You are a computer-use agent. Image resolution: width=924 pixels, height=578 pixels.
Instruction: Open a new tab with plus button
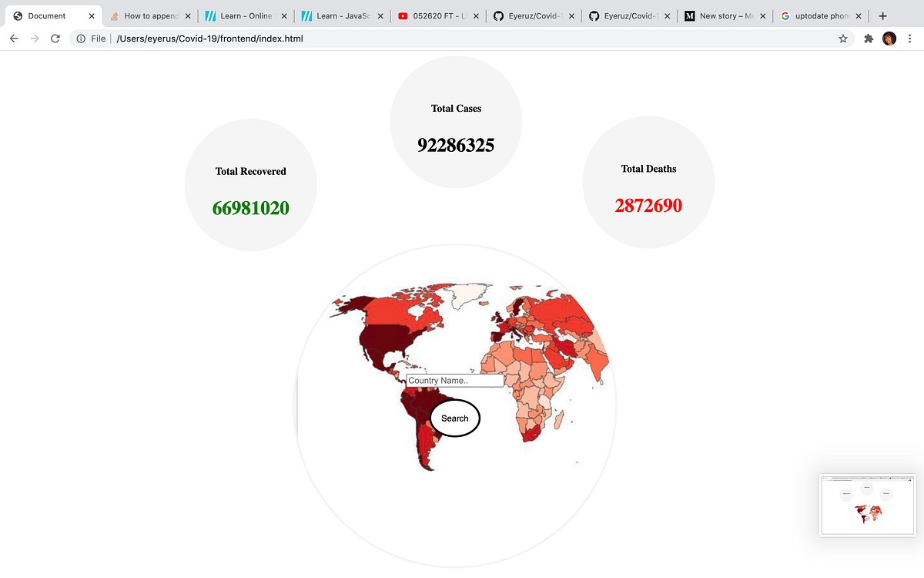[882, 15]
